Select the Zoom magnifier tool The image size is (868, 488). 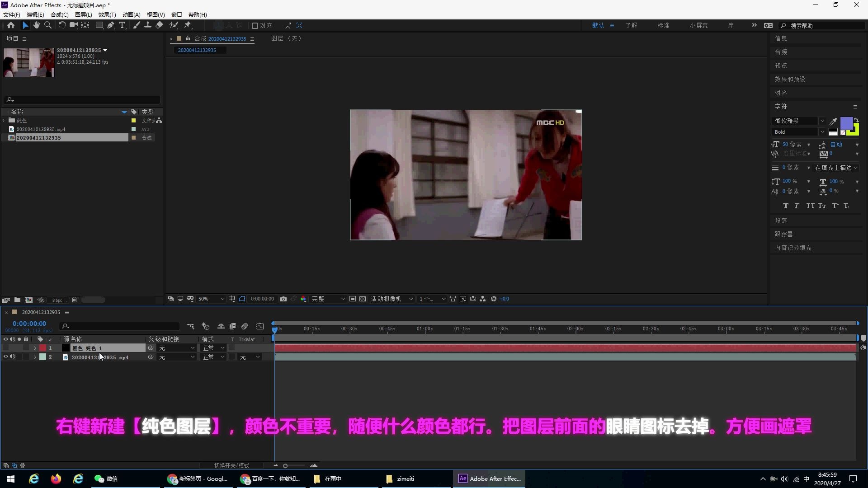[48, 25]
